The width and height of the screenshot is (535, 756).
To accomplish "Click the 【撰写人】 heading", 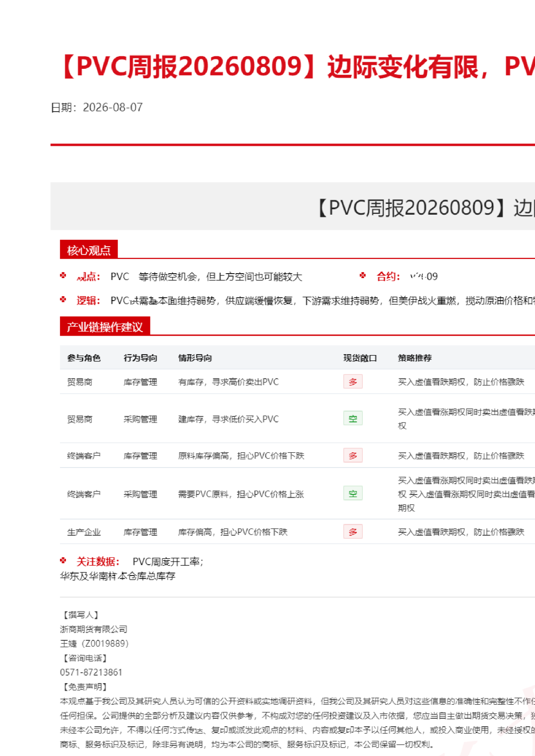I will 80,615.
